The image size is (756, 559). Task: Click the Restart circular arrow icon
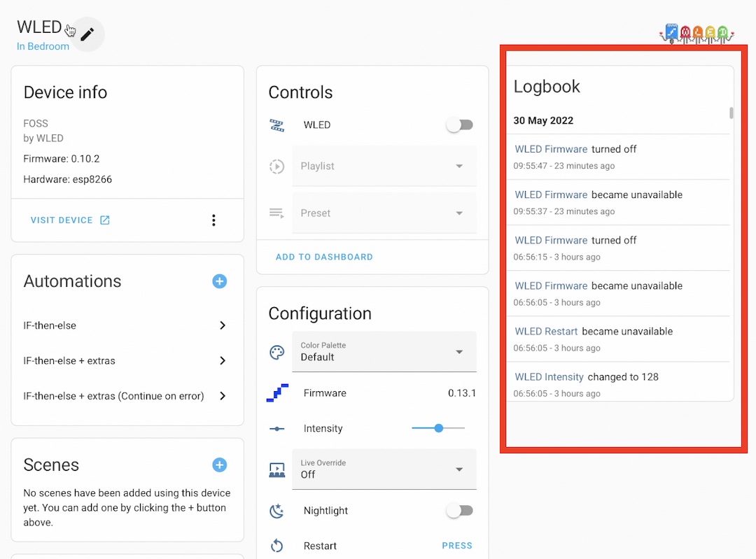click(x=276, y=546)
